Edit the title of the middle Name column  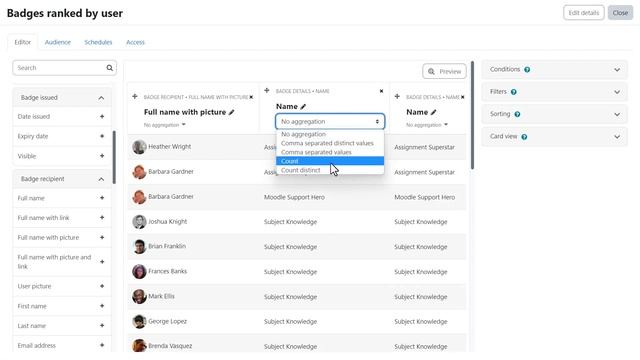[303, 107]
